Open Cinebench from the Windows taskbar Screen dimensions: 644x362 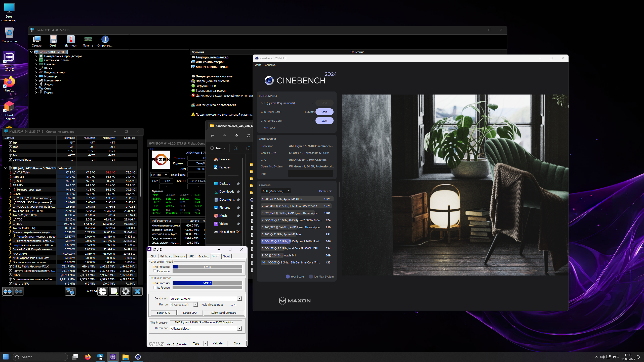pyautogui.click(x=138, y=357)
